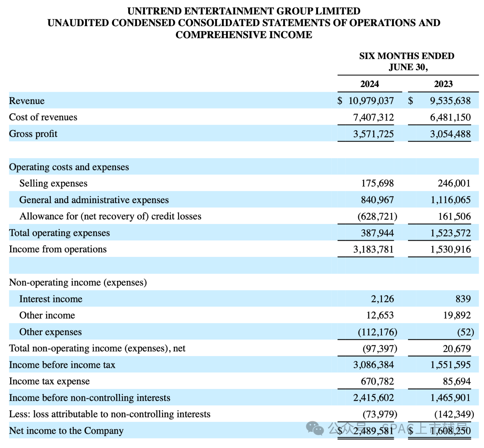Click other expenses value (52)

click(x=465, y=332)
